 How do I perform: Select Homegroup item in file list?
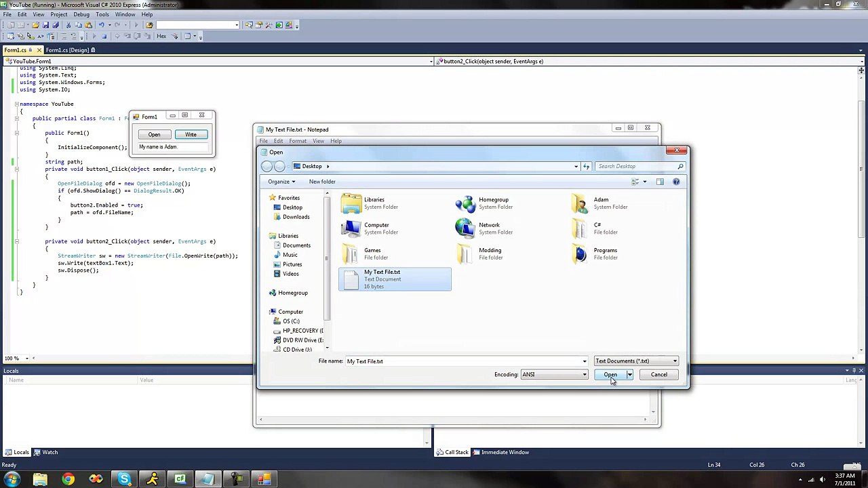[x=509, y=203]
